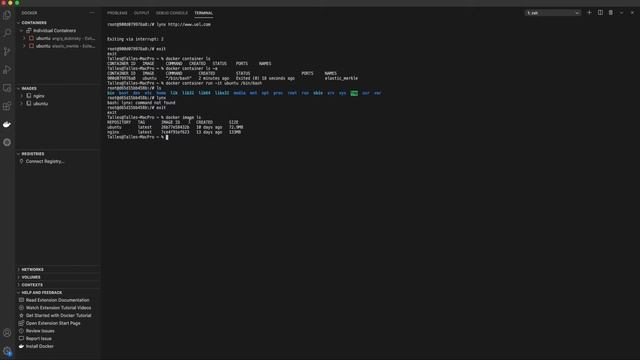Collapse the Individual Containers group
Image resolution: width=640 pixels, height=360 pixels.
point(22,31)
